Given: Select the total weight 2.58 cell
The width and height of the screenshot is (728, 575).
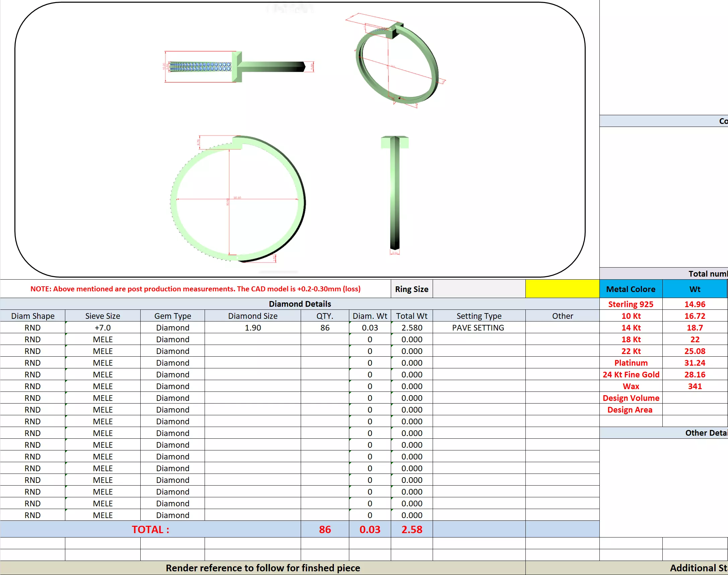Looking at the screenshot, I should (411, 529).
